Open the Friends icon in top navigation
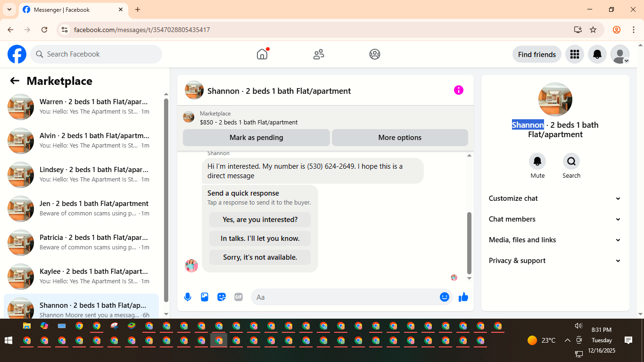644x362 pixels. tap(319, 54)
